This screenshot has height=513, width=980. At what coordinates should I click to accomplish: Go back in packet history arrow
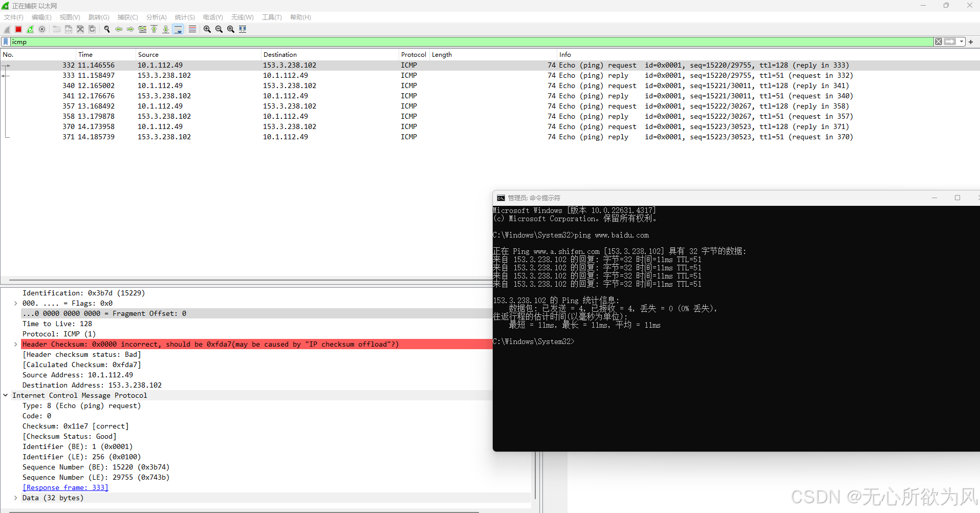pos(119,29)
